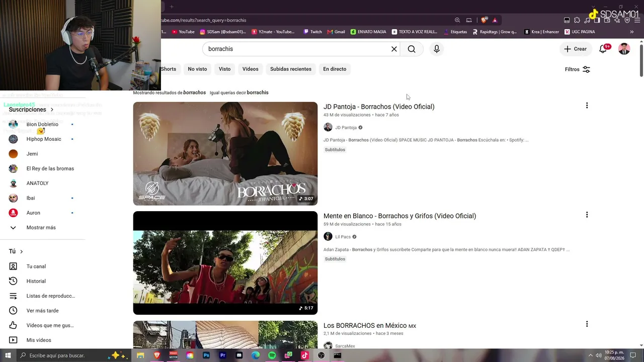This screenshot has height=362, width=644.
Task: Open Ver más tarde in sidebar
Action: [42, 311]
